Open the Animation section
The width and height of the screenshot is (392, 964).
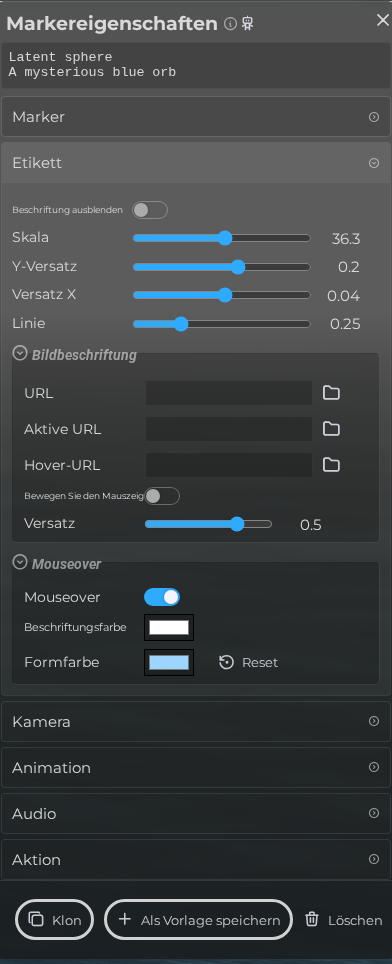196,767
